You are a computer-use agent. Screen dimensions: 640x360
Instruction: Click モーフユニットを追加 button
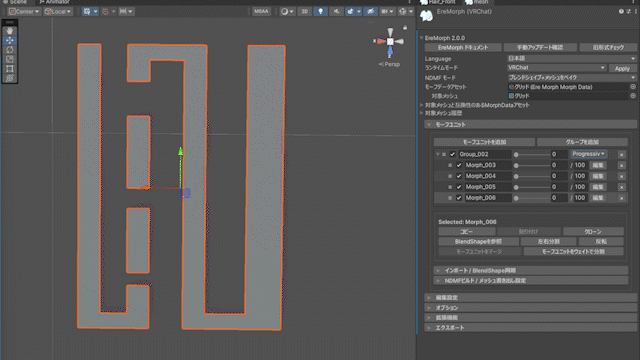point(484,142)
